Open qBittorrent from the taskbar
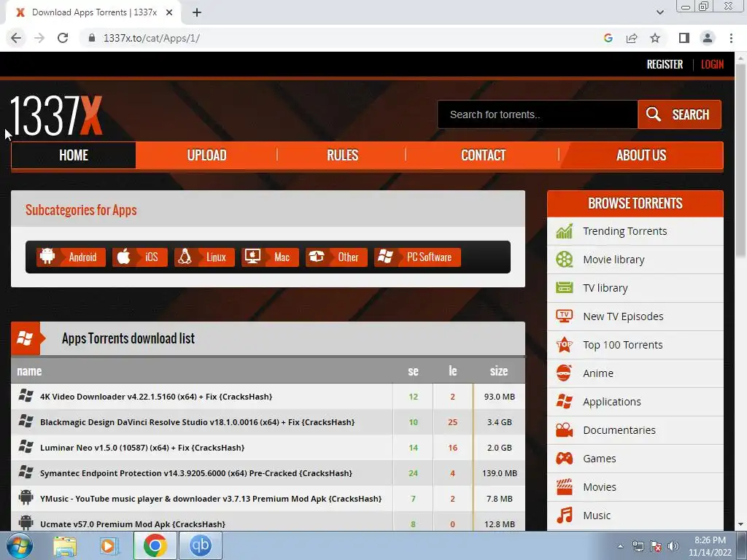 (x=200, y=545)
